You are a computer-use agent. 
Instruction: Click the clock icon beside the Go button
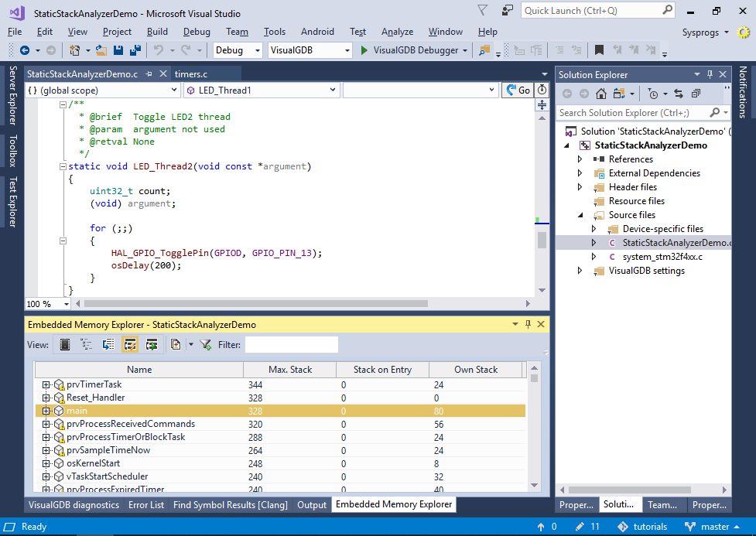coord(542,90)
